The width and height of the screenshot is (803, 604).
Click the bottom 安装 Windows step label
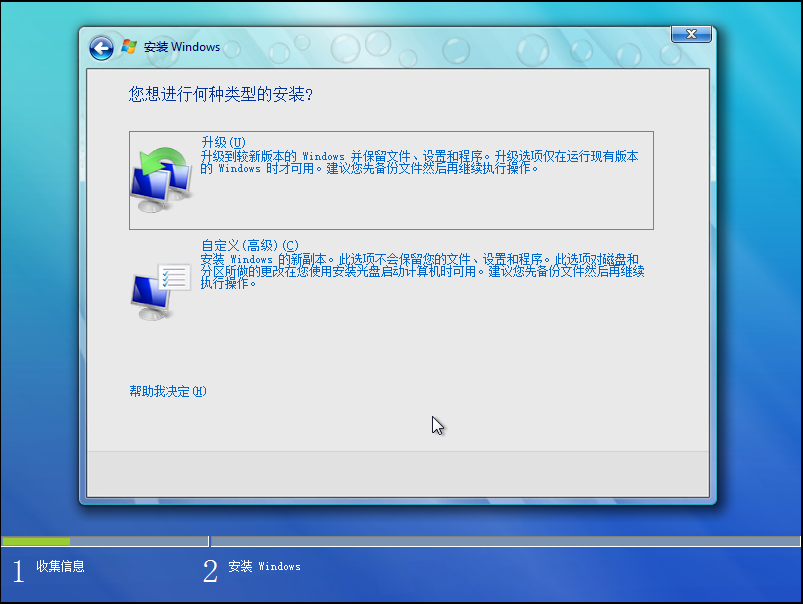point(264,567)
